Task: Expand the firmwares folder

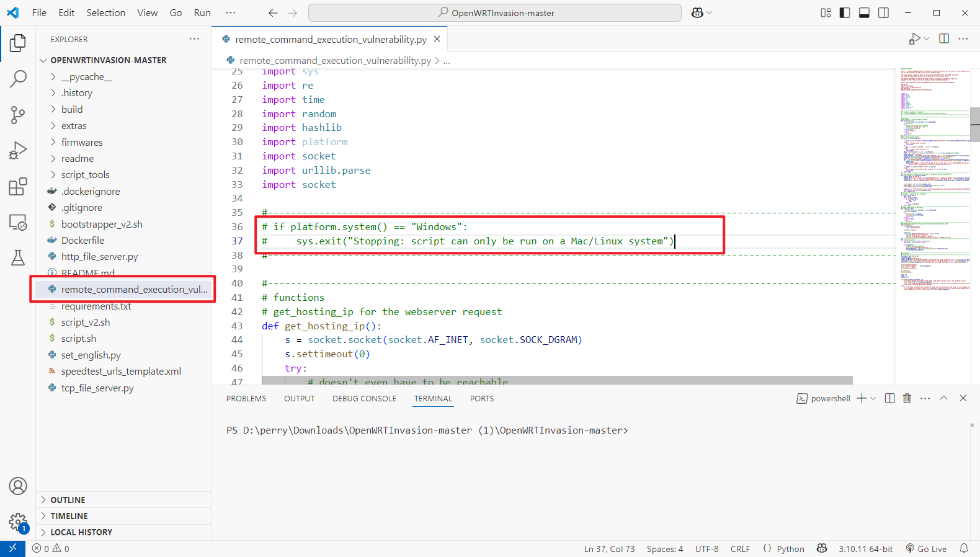Action: (x=123, y=142)
